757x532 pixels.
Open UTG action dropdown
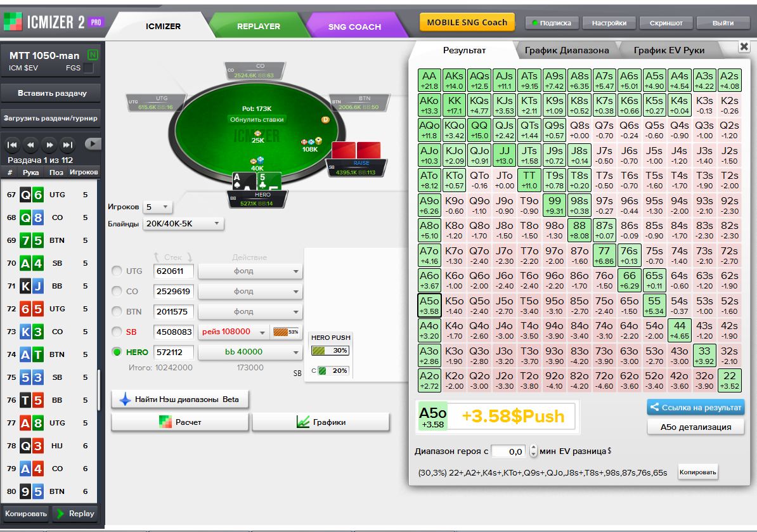[250, 271]
